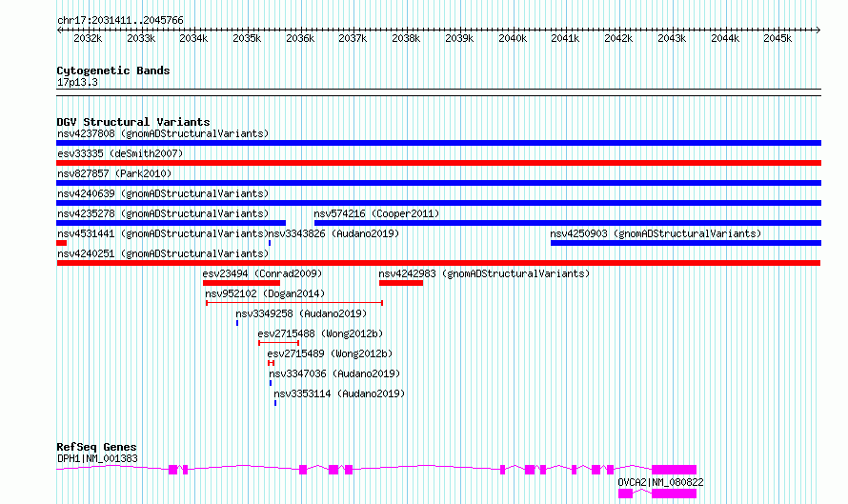Open nsv3353114 (Audano2019) variant label
Screen dimensions: 848x504
coord(339,393)
